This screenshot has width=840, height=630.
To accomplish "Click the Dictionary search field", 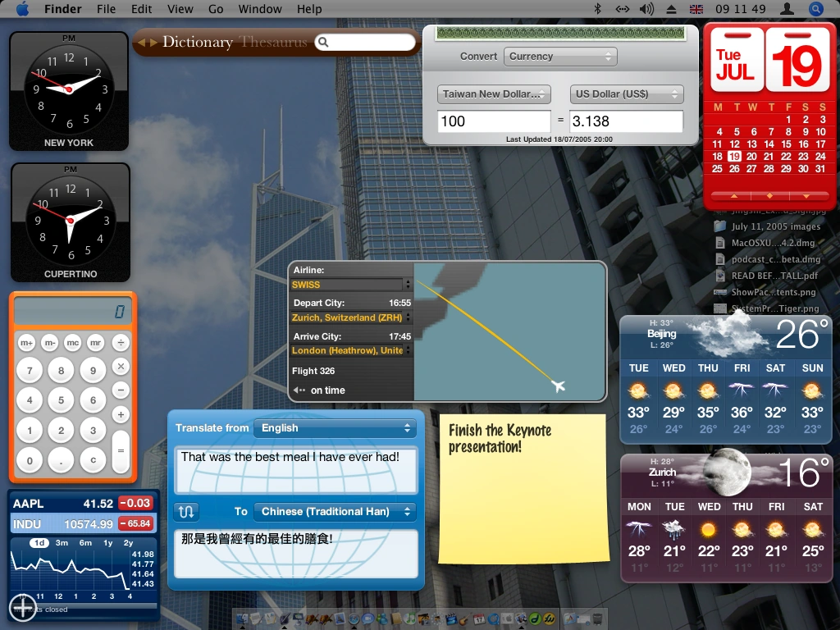I will tap(365, 43).
